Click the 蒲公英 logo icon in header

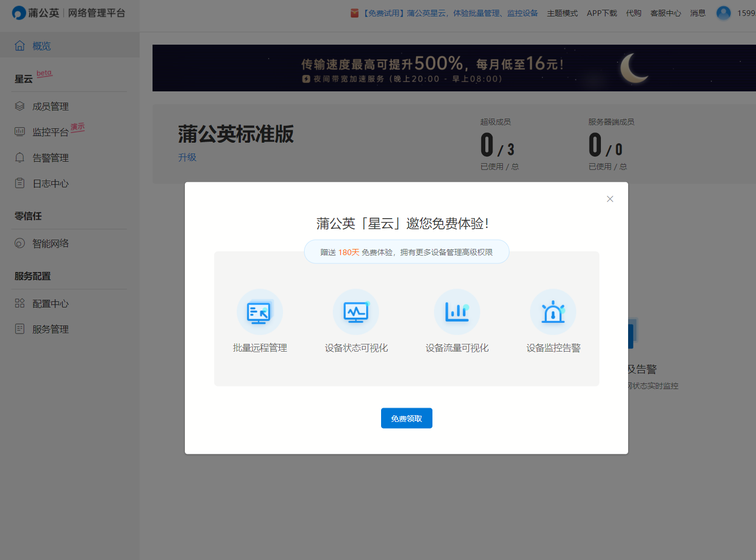[x=18, y=13]
